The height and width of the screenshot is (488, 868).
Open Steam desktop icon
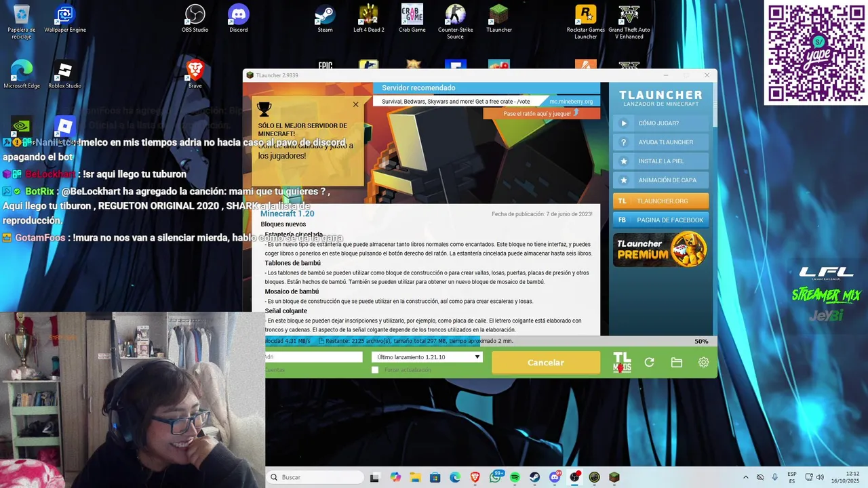point(325,19)
